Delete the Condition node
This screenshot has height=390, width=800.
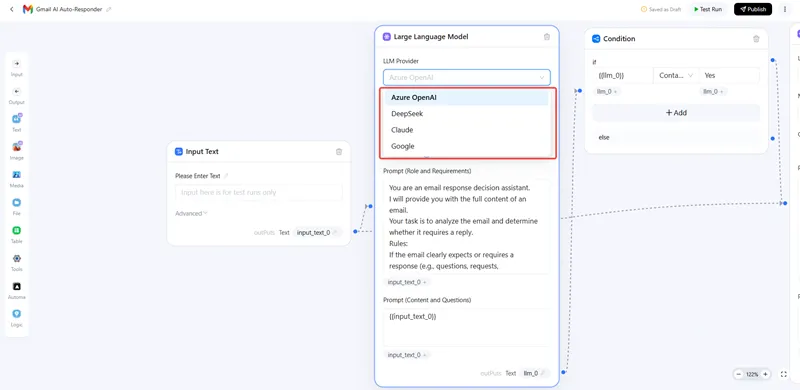tap(756, 39)
